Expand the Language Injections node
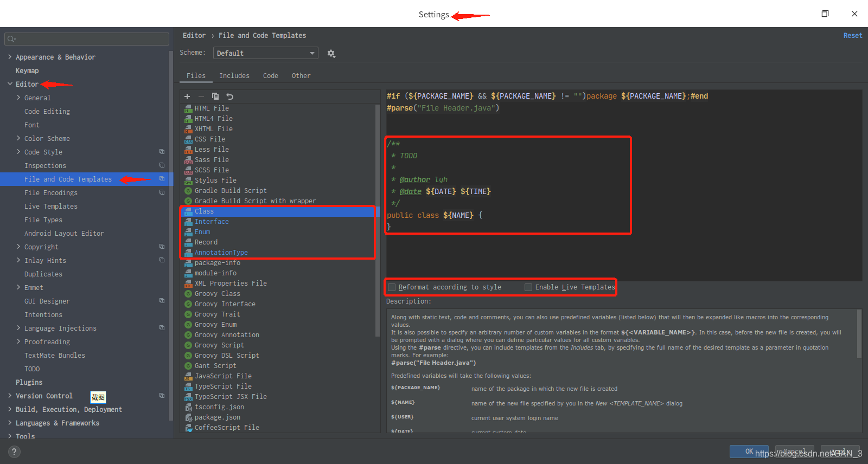Image resolution: width=868 pixels, height=464 pixels. point(18,328)
